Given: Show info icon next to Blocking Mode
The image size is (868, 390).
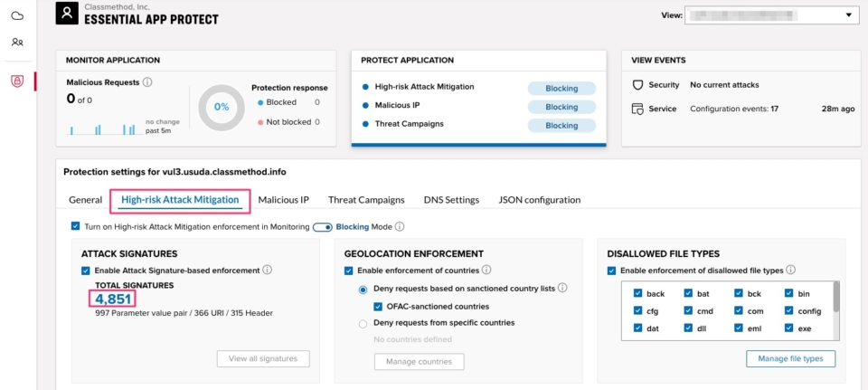Looking at the screenshot, I should [x=400, y=226].
